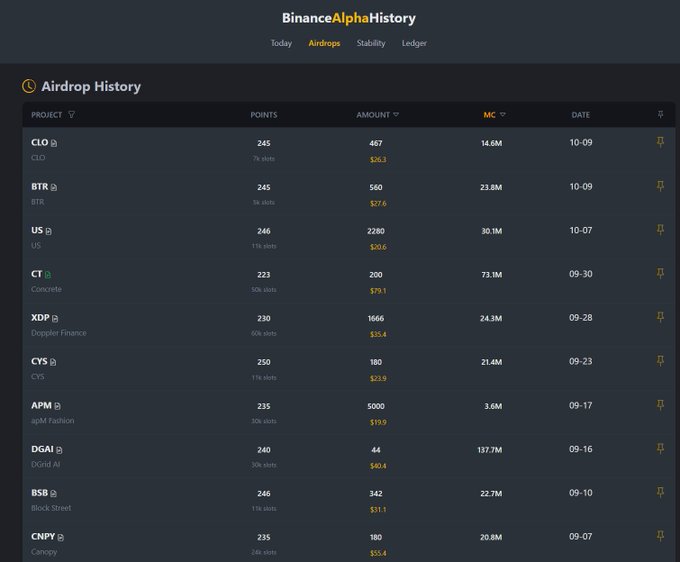Open the project filter funnel icon
The image size is (680, 562).
tap(72, 114)
